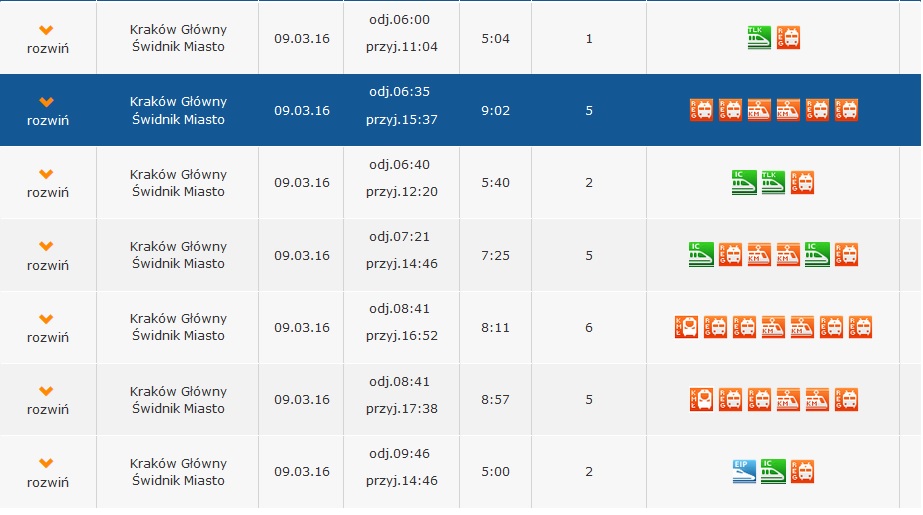Expand the 06:00 departure connection
Image resolution: width=923 pixels, height=515 pixels.
(47, 39)
